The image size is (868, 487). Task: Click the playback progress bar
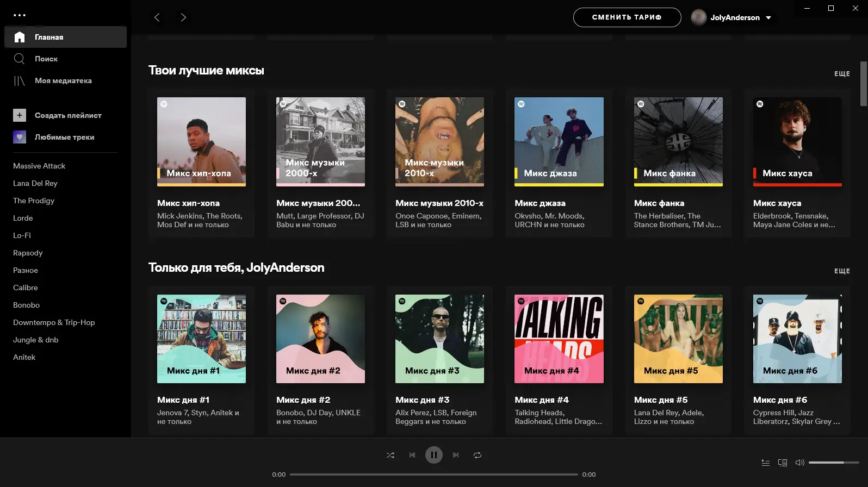tap(434, 474)
